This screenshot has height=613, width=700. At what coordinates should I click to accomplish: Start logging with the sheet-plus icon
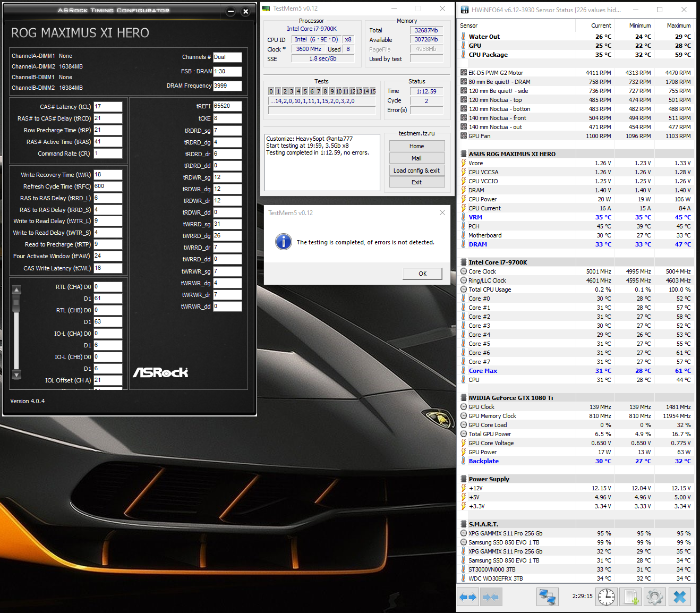click(x=630, y=597)
